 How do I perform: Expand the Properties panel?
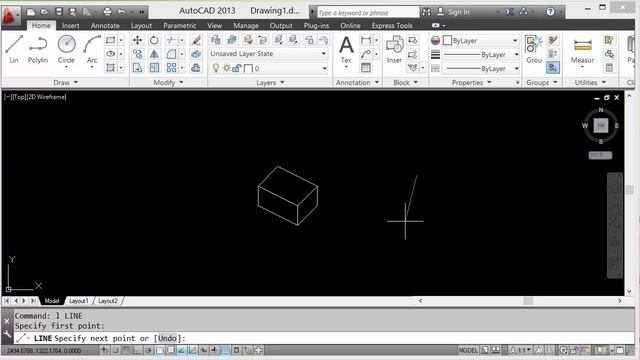[x=471, y=82]
